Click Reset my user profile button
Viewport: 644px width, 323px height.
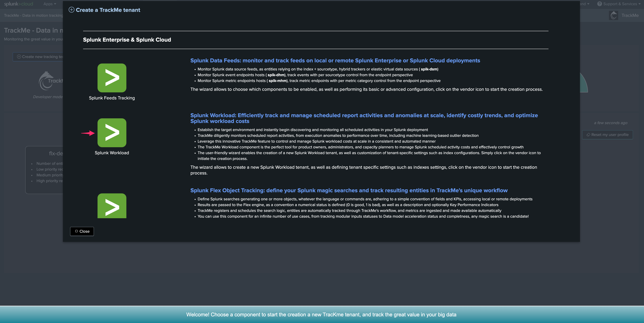607,135
